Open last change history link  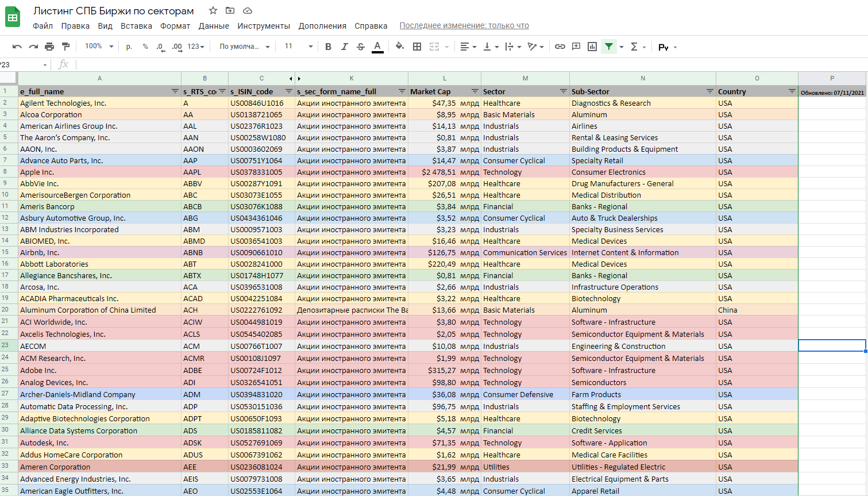[464, 26]
